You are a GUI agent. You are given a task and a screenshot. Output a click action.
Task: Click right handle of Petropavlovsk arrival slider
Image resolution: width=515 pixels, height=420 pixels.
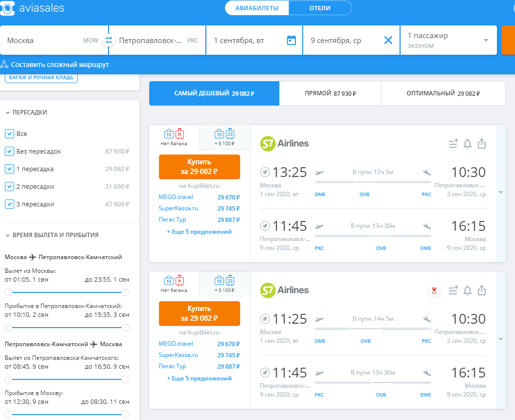pos(125,328)
